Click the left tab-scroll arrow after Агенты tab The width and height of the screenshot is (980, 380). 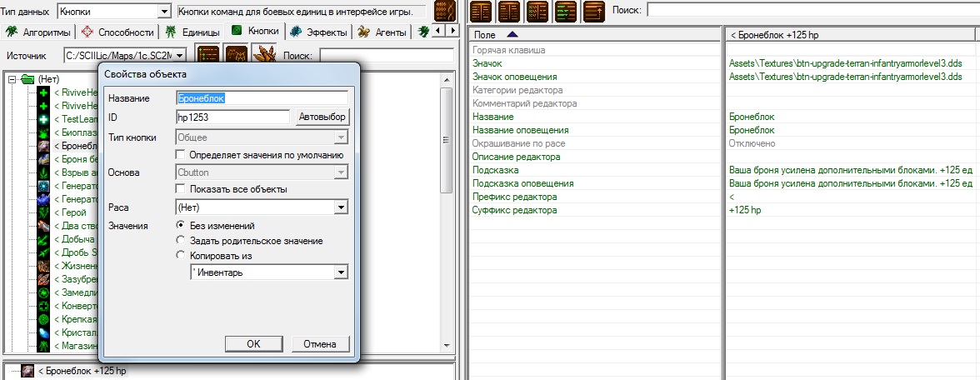pyautogui.click(x=438, y=32)
